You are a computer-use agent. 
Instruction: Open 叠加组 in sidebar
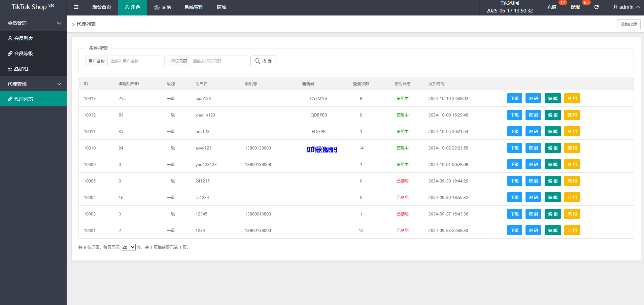33,69
